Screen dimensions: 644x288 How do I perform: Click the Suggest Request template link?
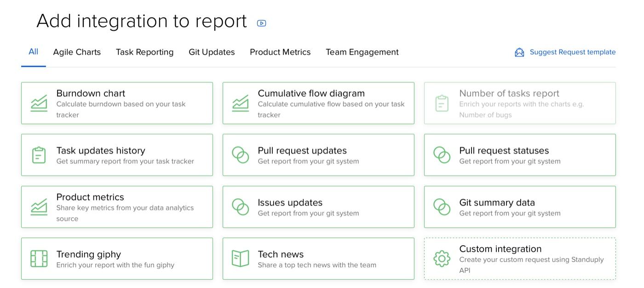[573, 52]
